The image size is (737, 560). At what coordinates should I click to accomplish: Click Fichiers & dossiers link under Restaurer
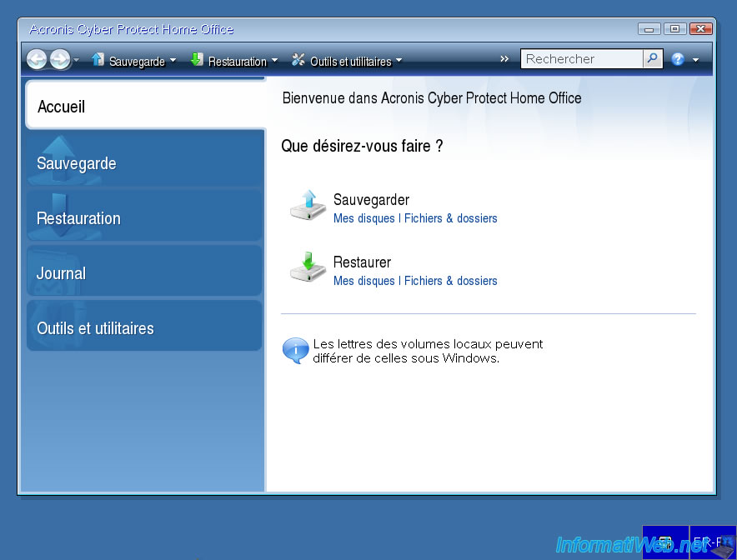[x=450, y=281]
